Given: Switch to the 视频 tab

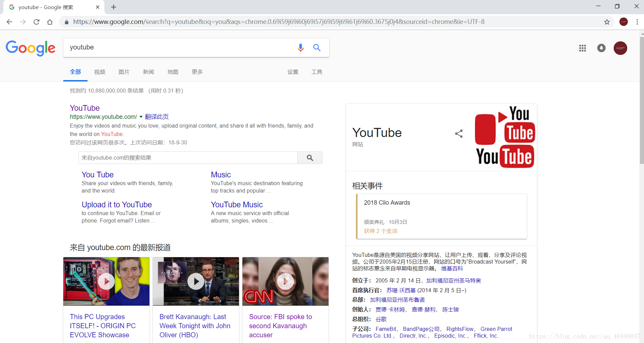Looking at the screenshot, I should [x=100, y=72].
